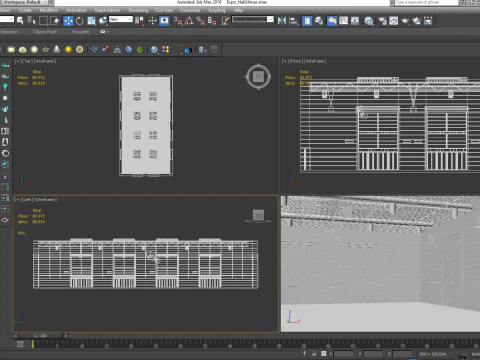Open the Material Editor
This screenshot has width=480, height=360.
[x=369, y=21]
